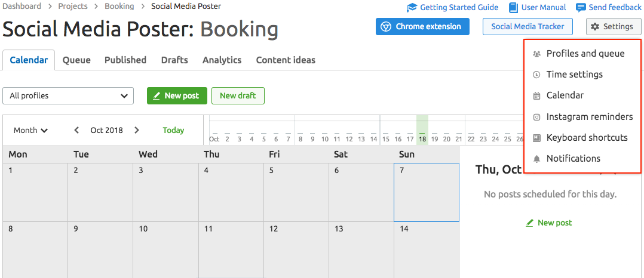Click the Send feedback speech bubble icon
Viewport: 644px width, 278px height.
(581, 8)
